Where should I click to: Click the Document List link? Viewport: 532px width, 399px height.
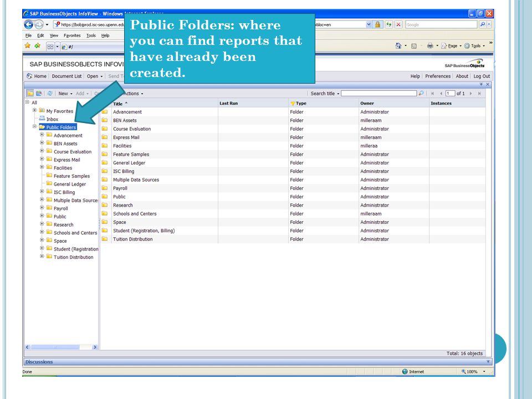(66, 76)
